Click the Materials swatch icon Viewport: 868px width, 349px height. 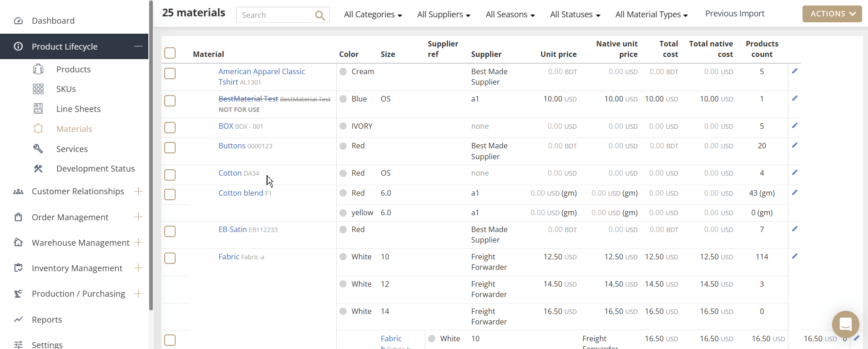pos(38,129)
